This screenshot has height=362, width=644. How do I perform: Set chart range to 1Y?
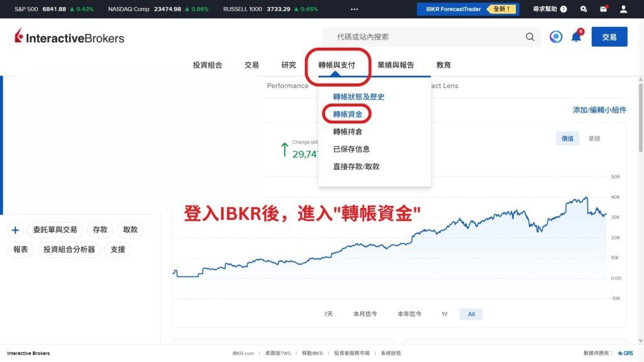[x=444, y=314]
